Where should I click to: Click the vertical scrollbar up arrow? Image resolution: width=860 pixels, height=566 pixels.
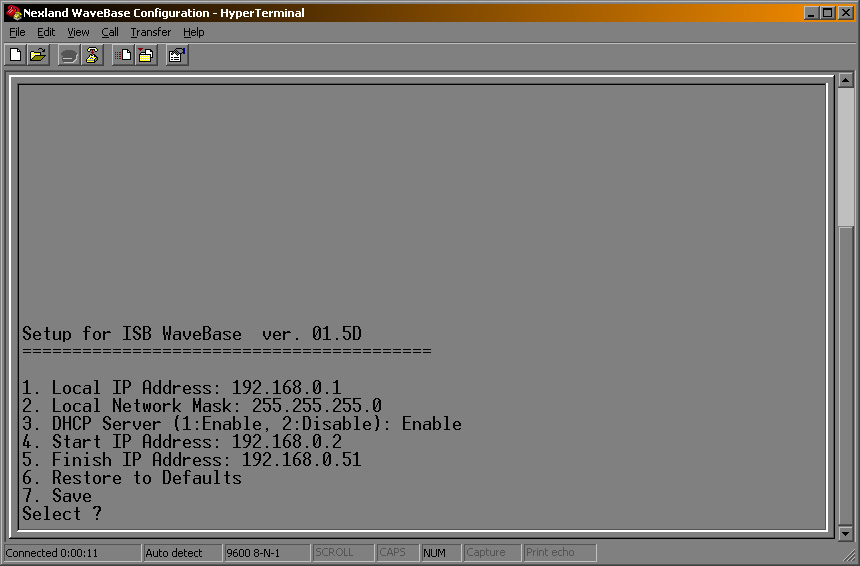click(x=845, y=80)
